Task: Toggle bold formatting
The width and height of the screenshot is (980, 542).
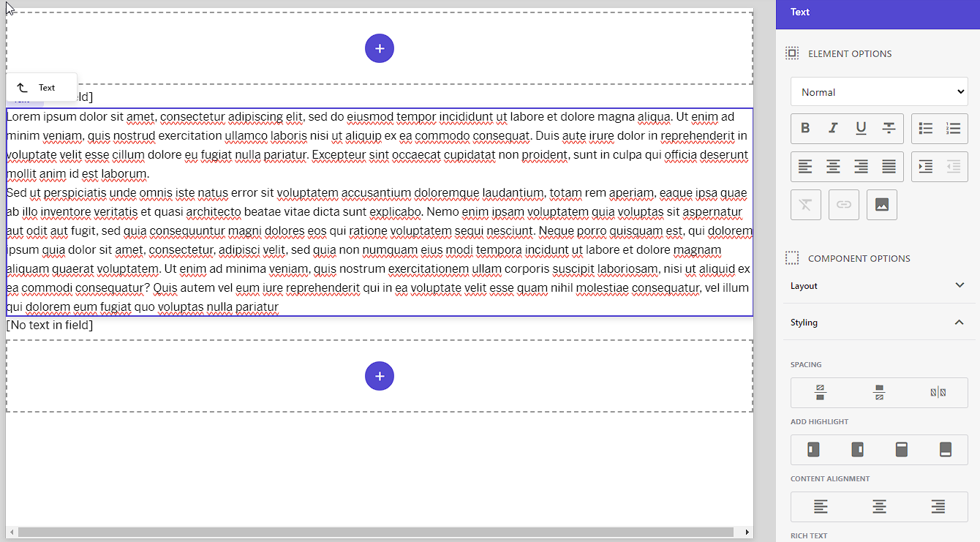Action: (805, 128)
